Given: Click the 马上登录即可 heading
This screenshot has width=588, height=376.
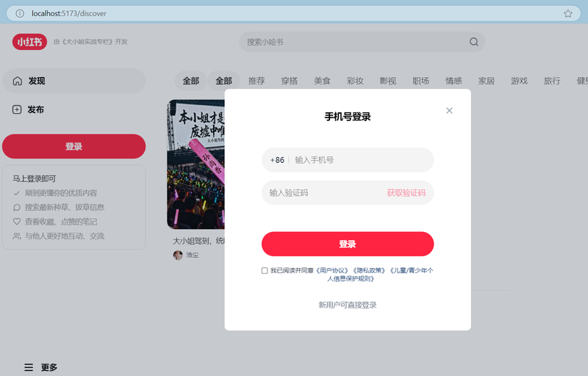Looking at the screenshot, I should 34,178.
